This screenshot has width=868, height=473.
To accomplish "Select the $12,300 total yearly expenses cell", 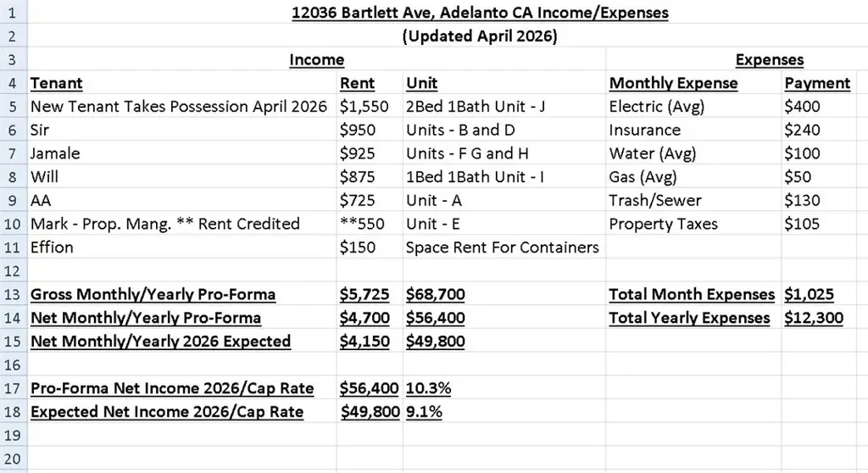I will click(809, 318).
